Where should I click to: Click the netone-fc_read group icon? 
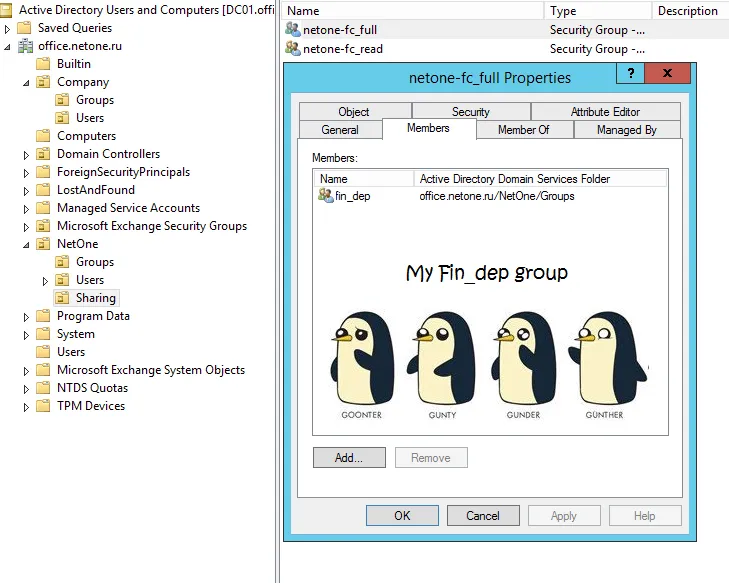(x=292, y=48)
